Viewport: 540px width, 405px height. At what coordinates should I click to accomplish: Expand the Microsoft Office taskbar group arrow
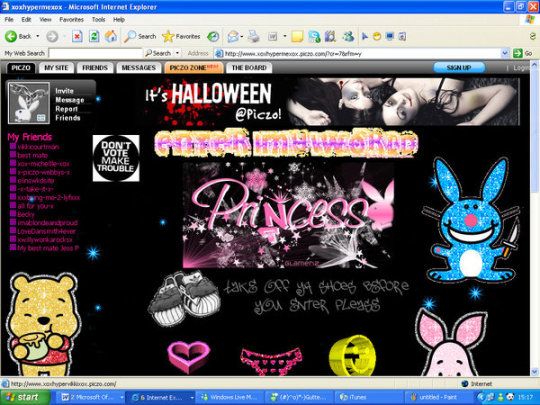click(122, 397)
